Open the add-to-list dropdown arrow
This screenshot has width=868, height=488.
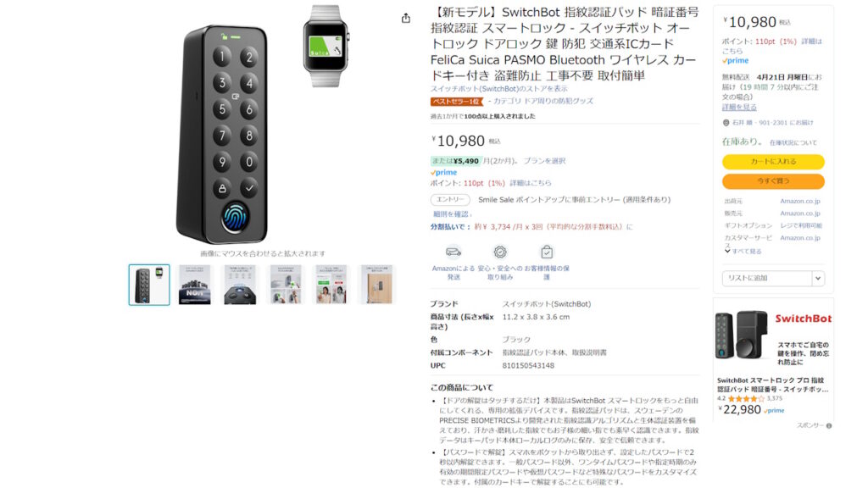click(818, 278)
